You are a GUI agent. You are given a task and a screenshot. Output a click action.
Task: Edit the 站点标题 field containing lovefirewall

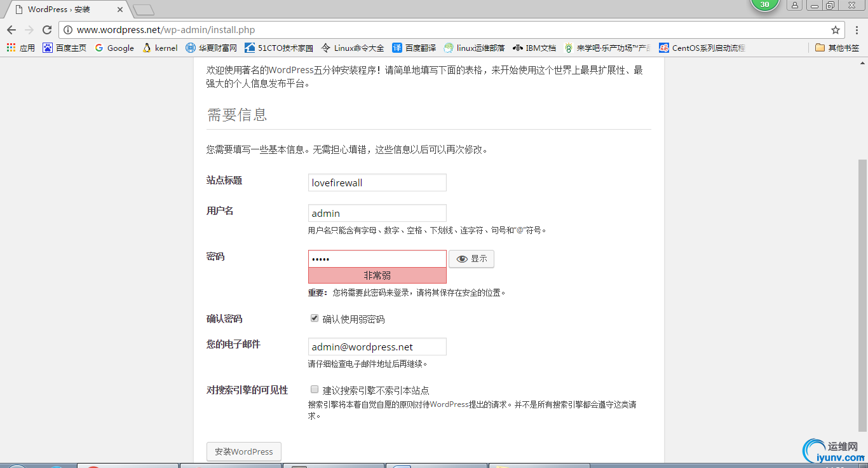pyautogui.click(x=377, y=182)
